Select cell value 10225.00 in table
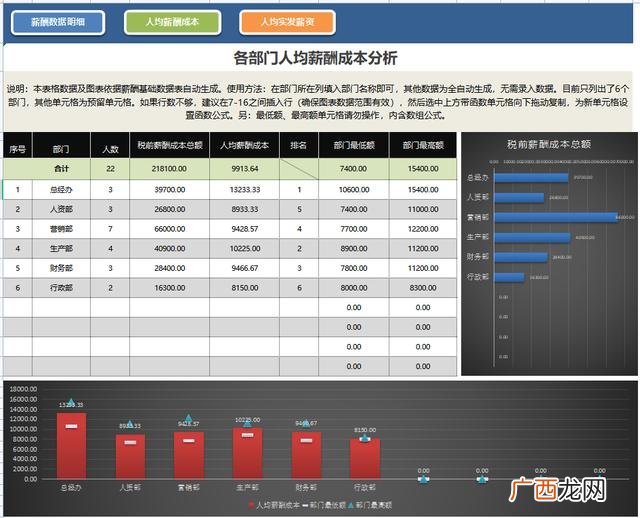 point(244,249)
